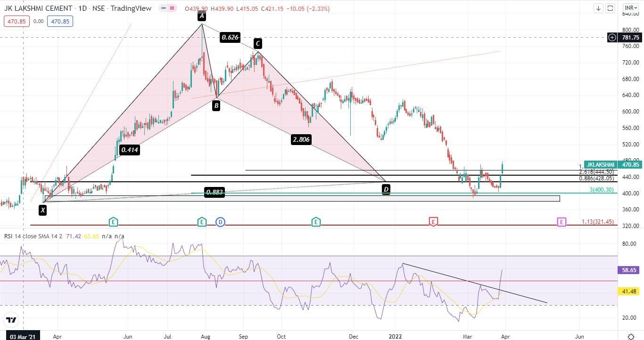Click the magenta future earnings E marker
Screen dimensions: 644x340
point(561,221)
